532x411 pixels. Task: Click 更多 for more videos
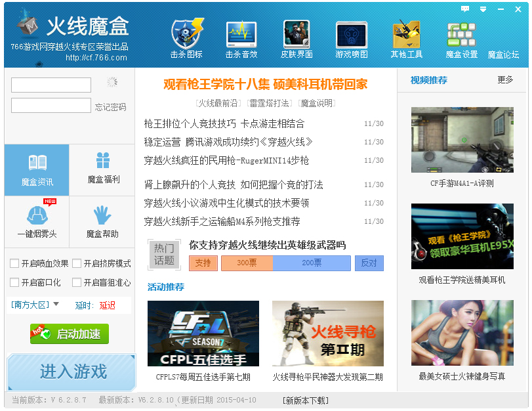point(505,79)
